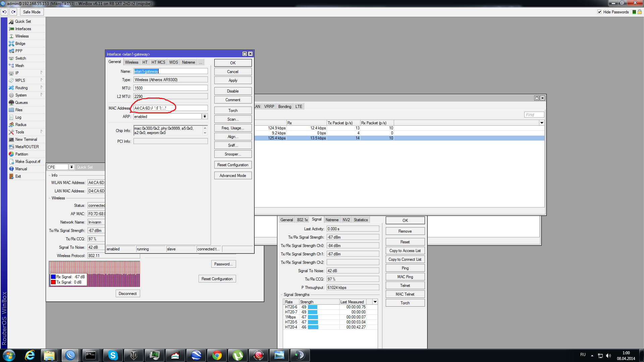Toggle the Hide Passwords checkbox

click(x=599, y=12)
